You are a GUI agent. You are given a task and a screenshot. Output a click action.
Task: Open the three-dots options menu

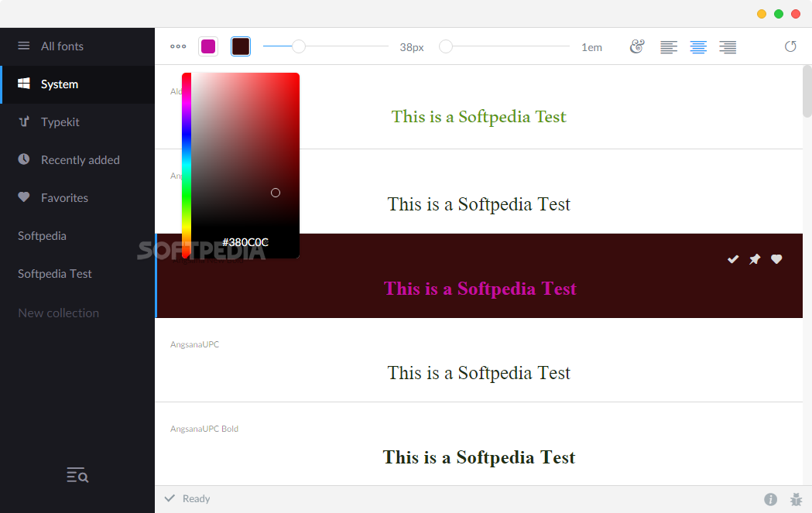point(178,46)
